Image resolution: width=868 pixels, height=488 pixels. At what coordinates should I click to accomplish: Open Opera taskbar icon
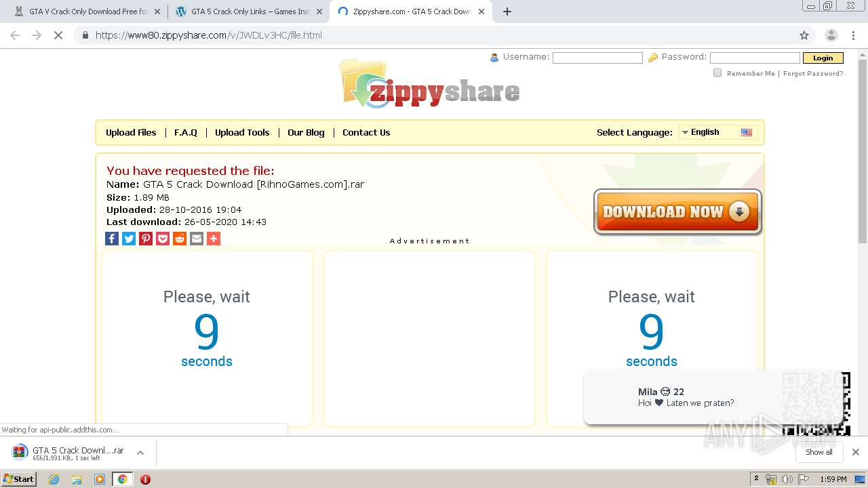tap(145, 479)
